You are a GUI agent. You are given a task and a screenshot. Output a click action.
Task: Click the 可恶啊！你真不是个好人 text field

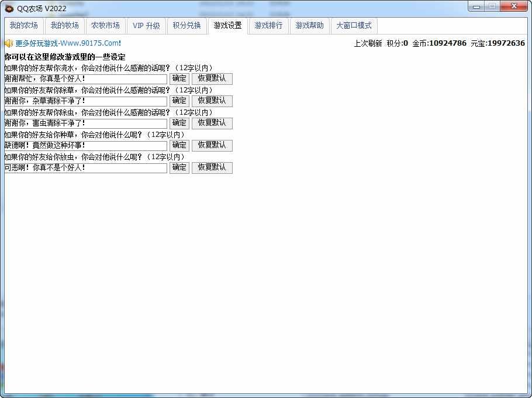85,167
